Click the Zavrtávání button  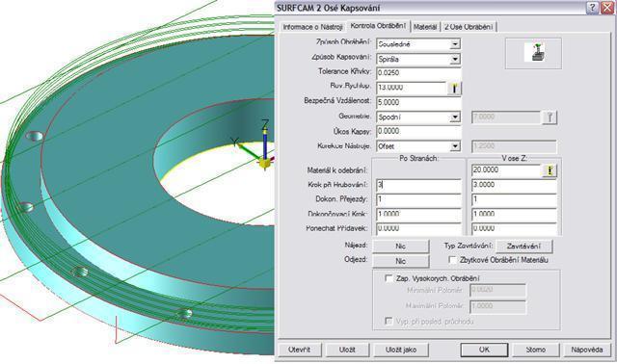524,247
